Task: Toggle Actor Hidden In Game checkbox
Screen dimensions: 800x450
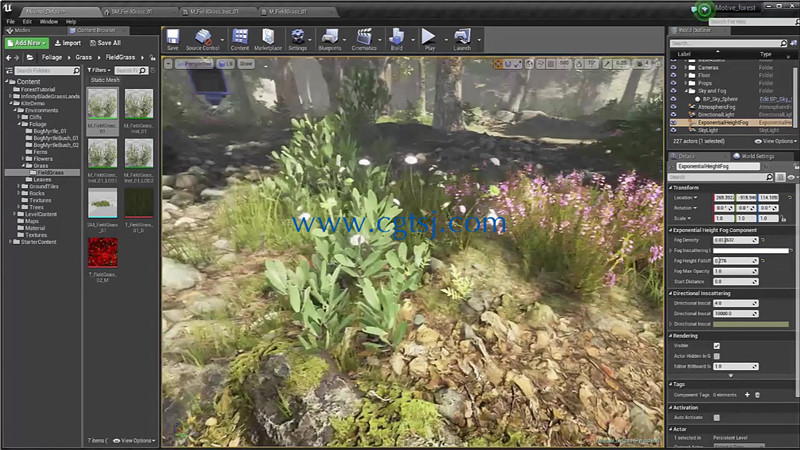Action: [717, 356]
